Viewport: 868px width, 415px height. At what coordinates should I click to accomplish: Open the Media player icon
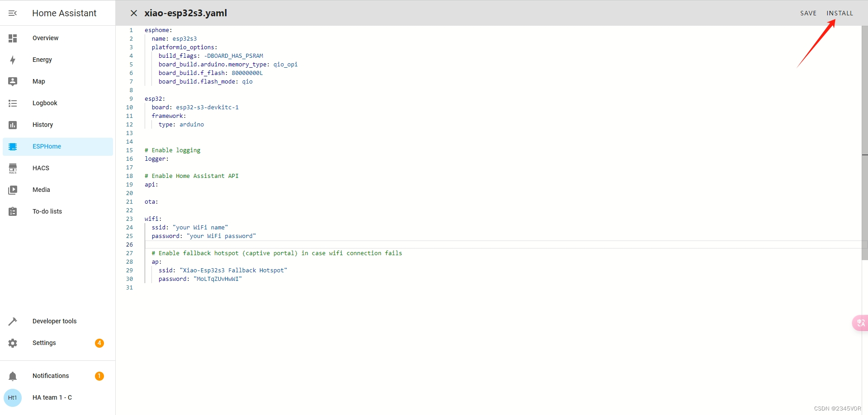pos(13,190)
